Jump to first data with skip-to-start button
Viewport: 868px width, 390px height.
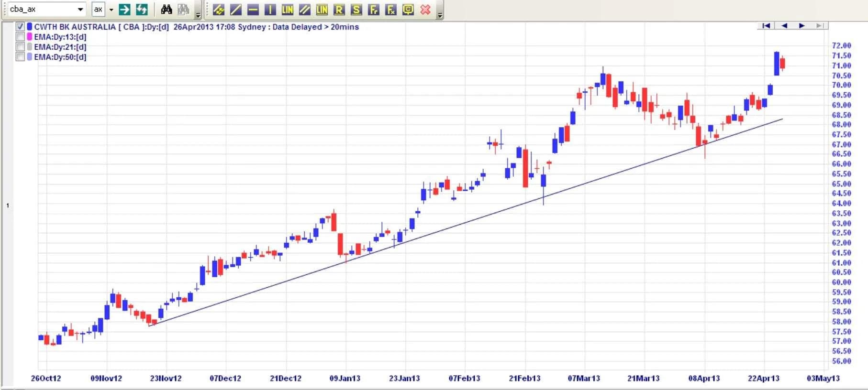pyautogui.click(x=766, y=26)
